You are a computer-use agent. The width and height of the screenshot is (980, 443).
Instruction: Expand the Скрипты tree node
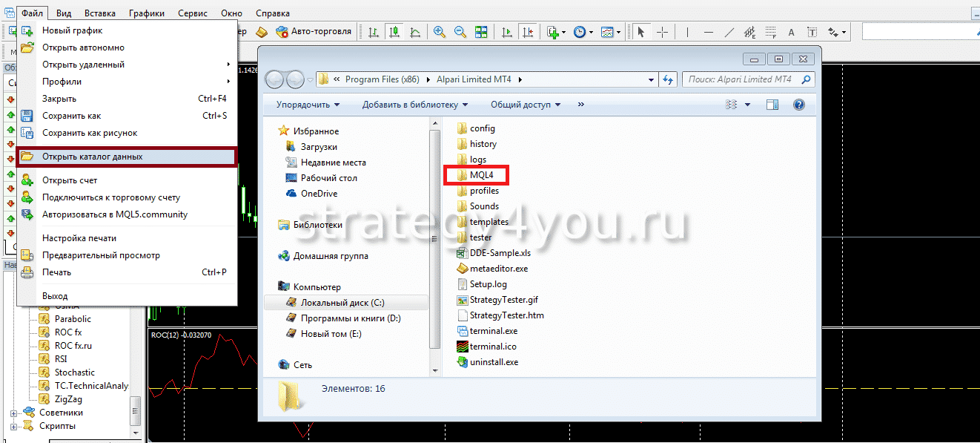coord(13,426)
